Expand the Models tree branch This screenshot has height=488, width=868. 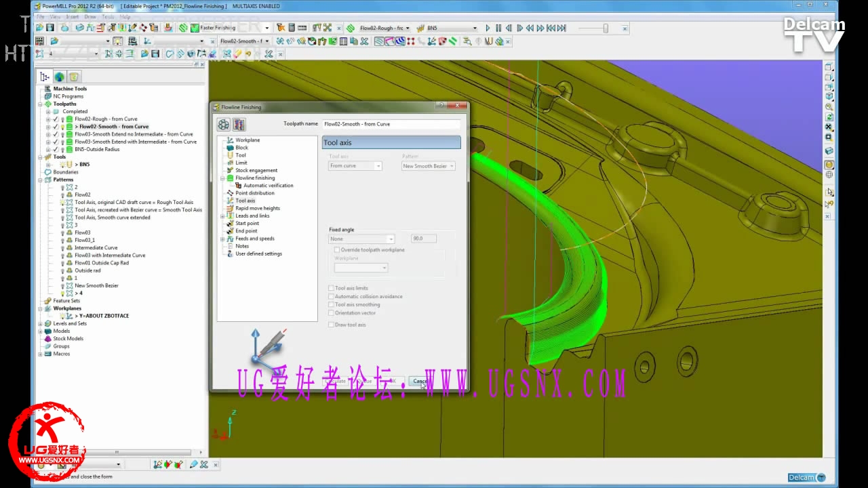coord(40,331)
